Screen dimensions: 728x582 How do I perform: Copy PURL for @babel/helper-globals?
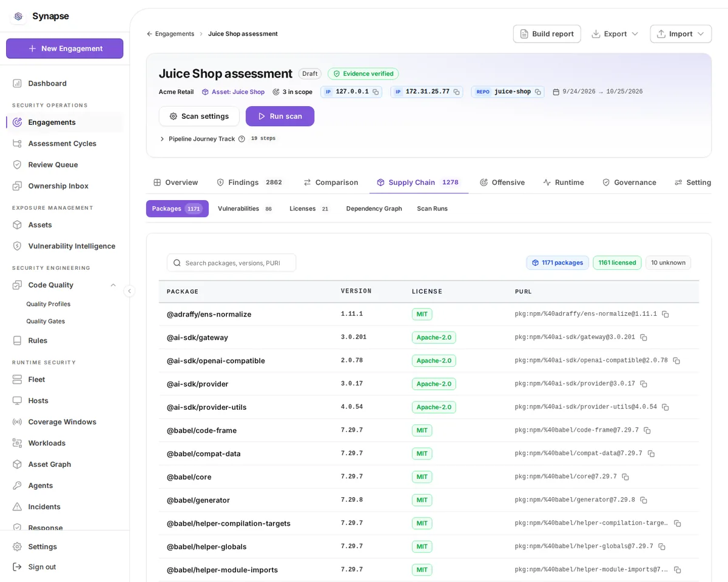661,547
